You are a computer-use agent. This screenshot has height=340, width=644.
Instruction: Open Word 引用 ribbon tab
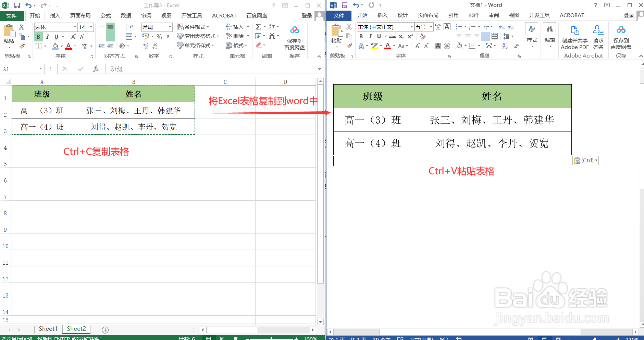454,15
